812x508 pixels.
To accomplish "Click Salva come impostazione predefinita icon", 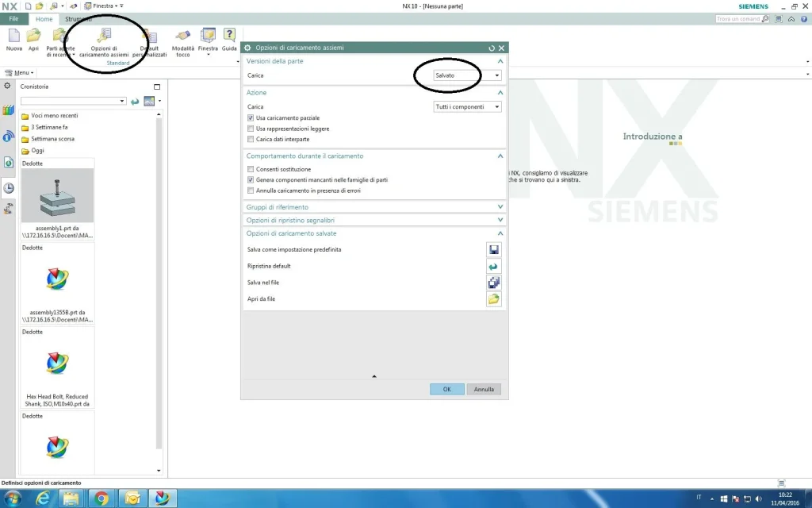I will (493, 249).
